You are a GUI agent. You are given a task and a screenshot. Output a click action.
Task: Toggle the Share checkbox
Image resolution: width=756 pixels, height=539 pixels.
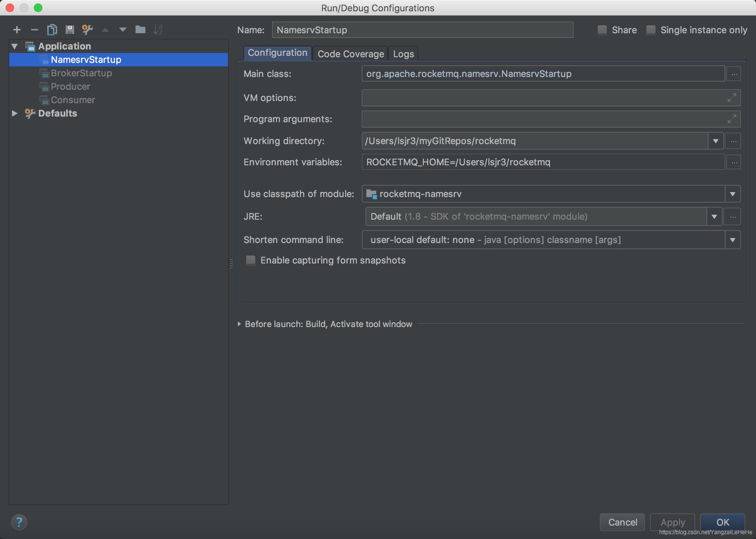click(602, 30)
